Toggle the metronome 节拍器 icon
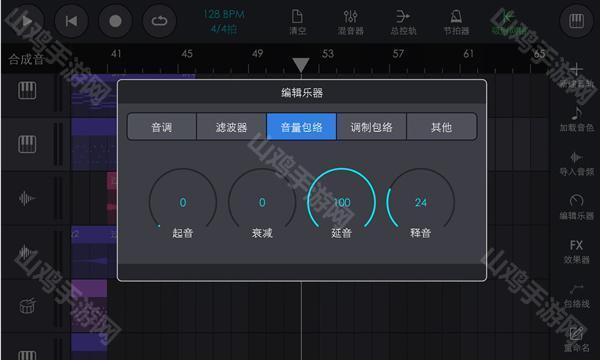The image size is (600, 360). [x=456, y=22]
